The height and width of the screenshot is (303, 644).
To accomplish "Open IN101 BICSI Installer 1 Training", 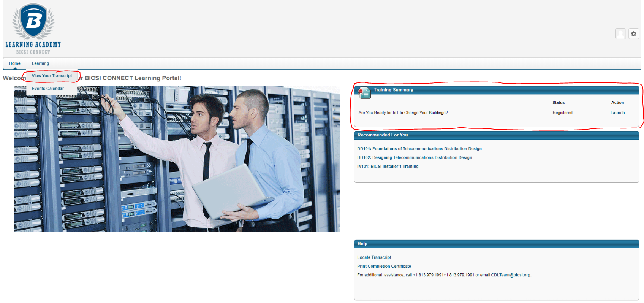I will pos(388,167).
